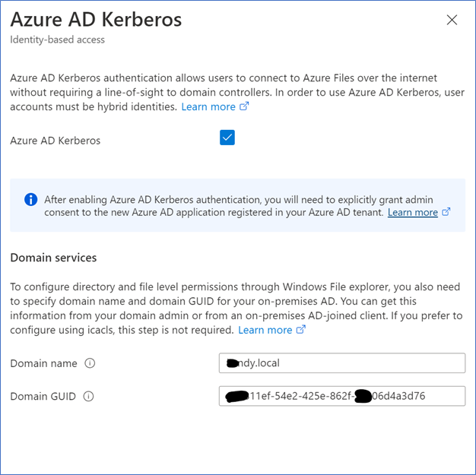The height and width of the screenshot is (475, 476).
Task: Click the Azure AD Kerberos checkbox label
Action: (x=56, y=141)
